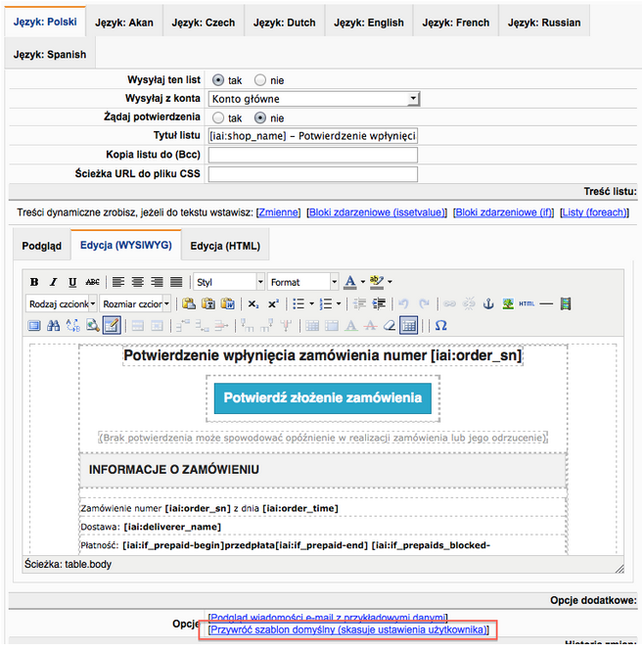Open Listy (foreach) link
The width and height of the screenshot is (644, 651).
pos(595,212)
